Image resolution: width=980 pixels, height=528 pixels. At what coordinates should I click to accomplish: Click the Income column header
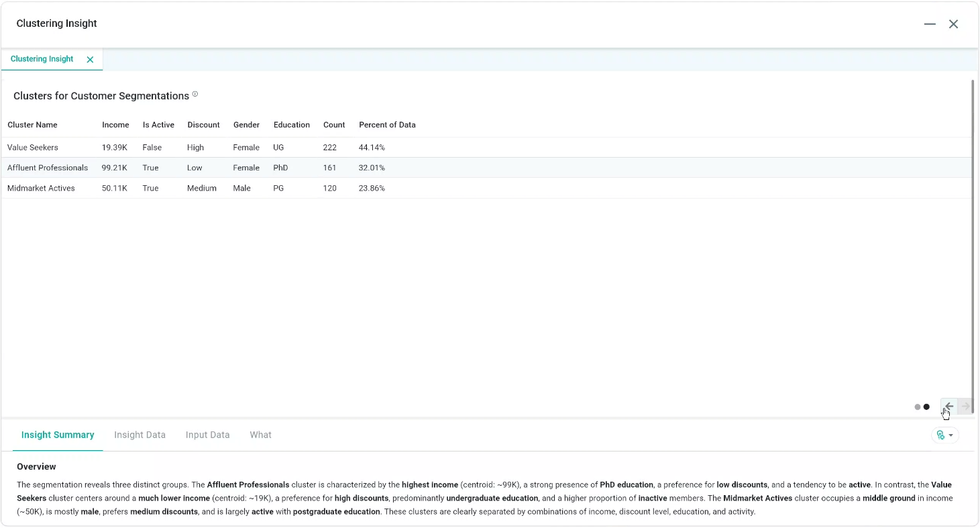pyautogui.click(x=115, y=125)
